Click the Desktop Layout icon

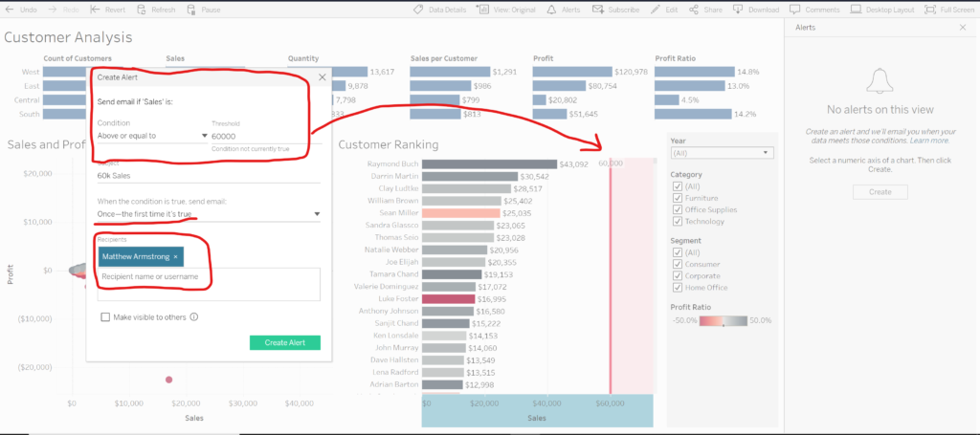[x=856, y=10]
